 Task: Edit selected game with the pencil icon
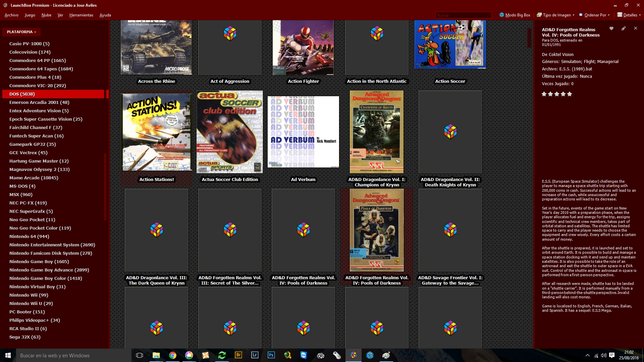(624, 28)
